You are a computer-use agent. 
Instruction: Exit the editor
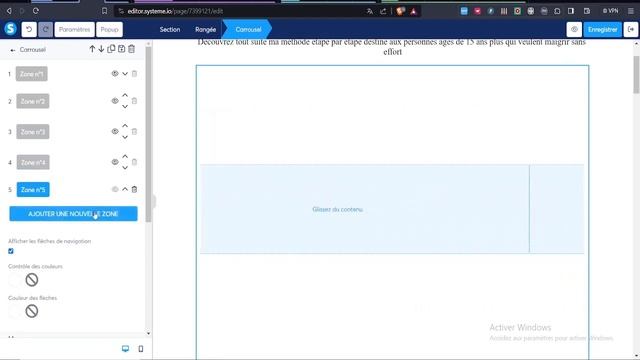tap(631, 29)
